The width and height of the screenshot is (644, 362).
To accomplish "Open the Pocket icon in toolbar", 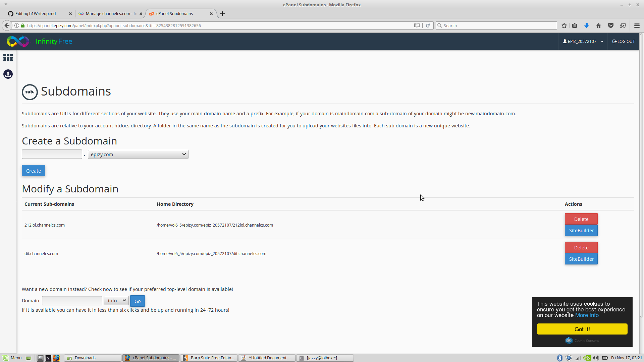I will tap(611, 25).
